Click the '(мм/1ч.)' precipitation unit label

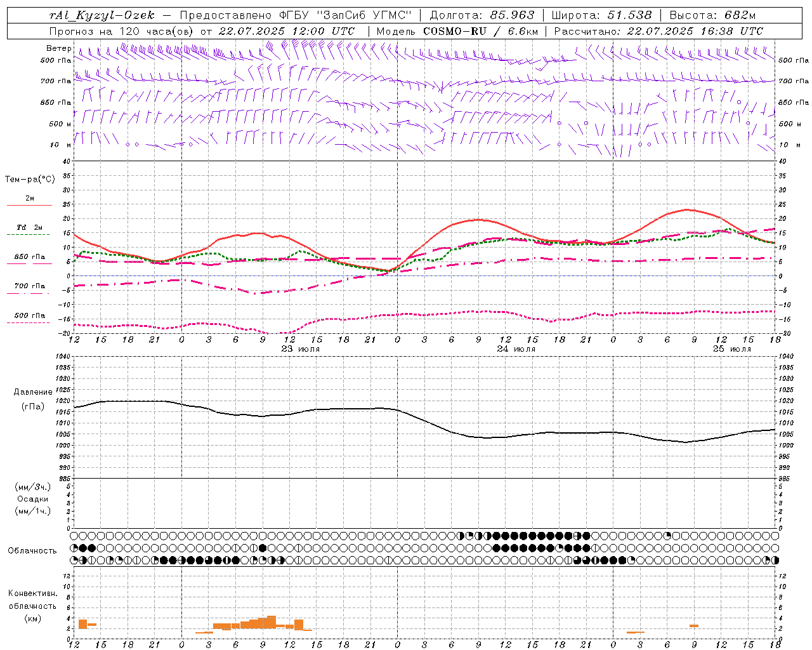pyautogui.click(x=33, y=511)
